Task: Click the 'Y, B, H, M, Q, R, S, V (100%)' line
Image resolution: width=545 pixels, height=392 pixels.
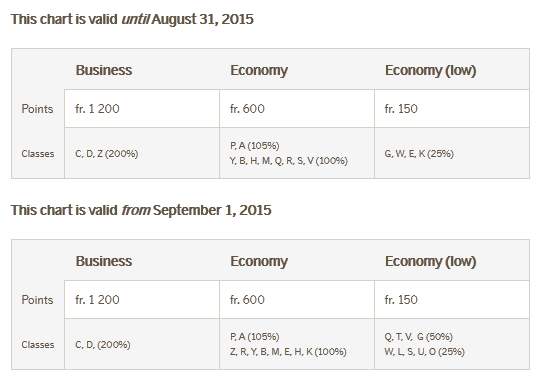Action: click(288, 161)
